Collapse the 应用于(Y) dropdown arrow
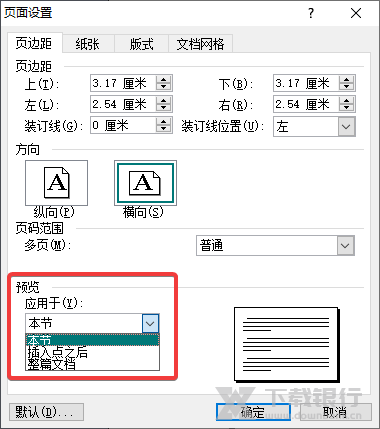The width and height of the screenshot is (380, 429). pos(150,323)
